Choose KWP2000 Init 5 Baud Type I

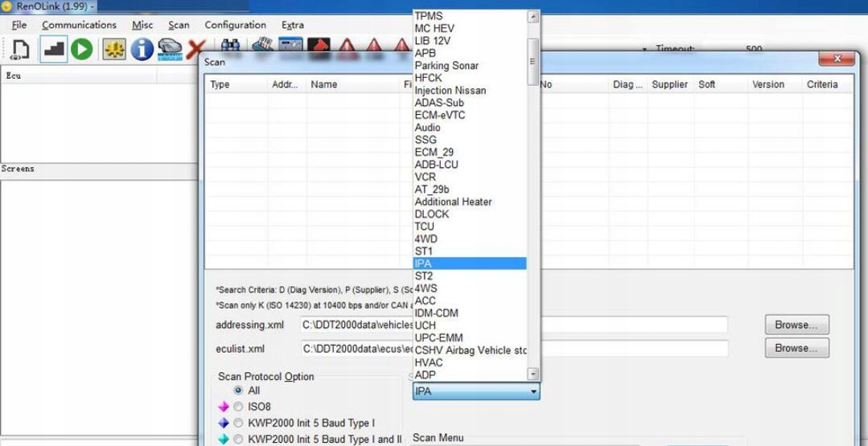238,423
